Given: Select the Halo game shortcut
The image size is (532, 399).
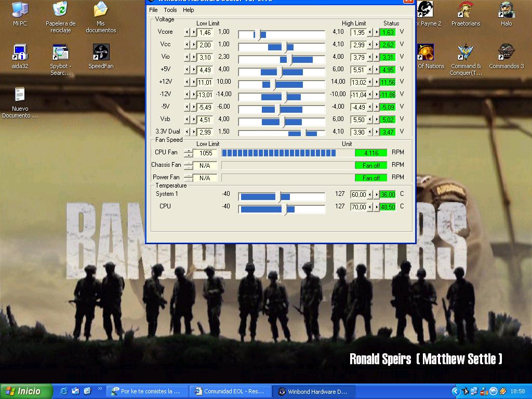Looking at the screenshot, I should coord(506,14).
